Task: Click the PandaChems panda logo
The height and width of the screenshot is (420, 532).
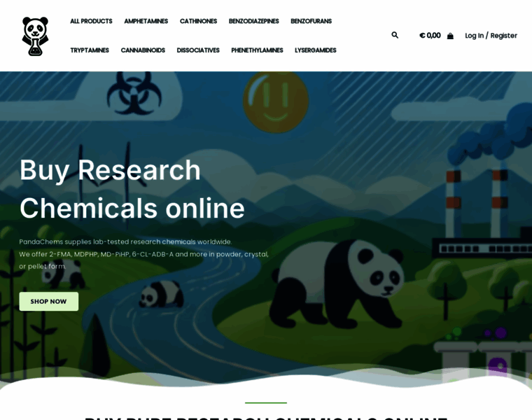Action: (35, 36)
